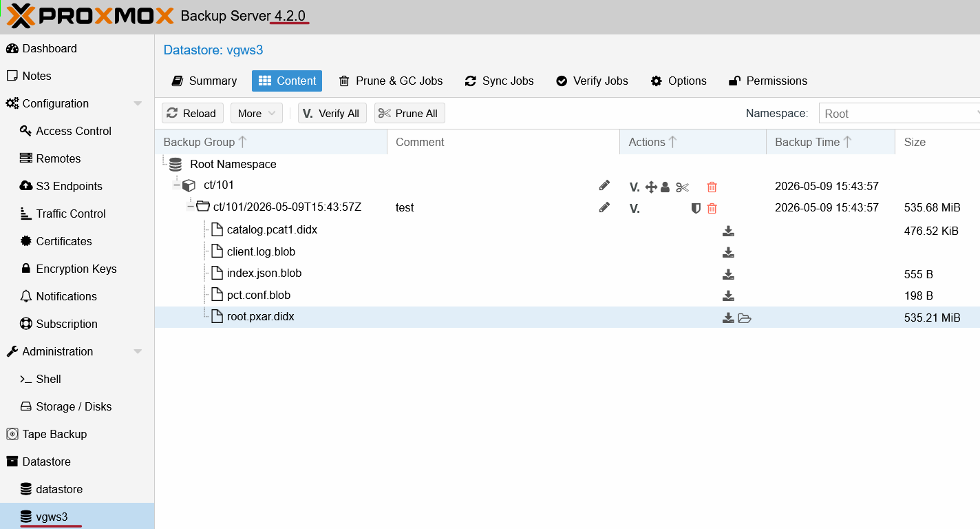Viewport: 980px width, 529px height.
Task: Delete the 2026-05-09T15:43:57Z snapshot
Action: pos(712,208)
